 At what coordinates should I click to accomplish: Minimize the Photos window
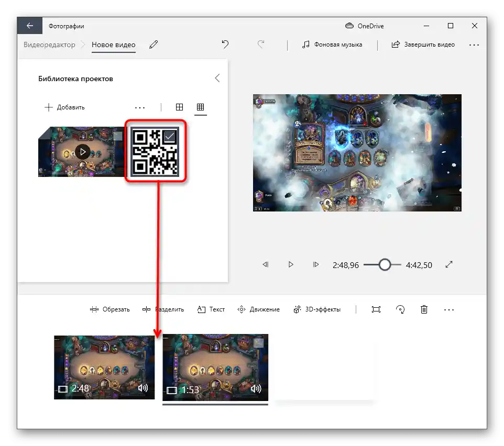pyautogui.click(x=426, y=26)
